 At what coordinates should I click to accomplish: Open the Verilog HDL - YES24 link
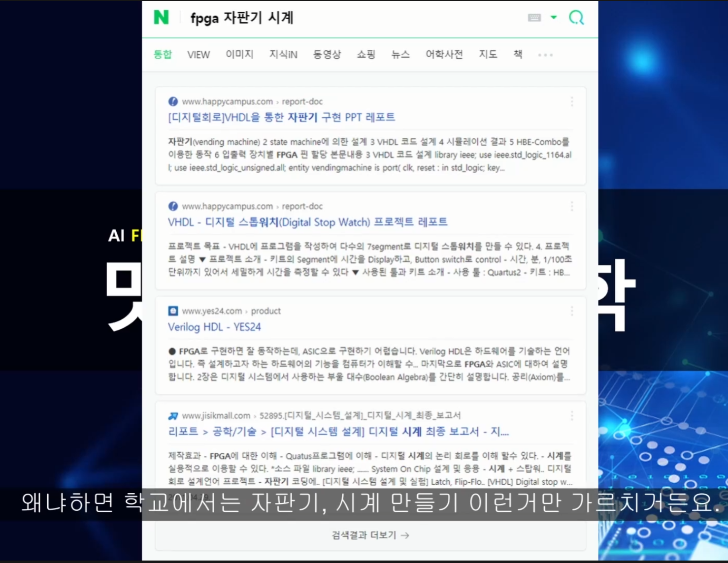214,327
